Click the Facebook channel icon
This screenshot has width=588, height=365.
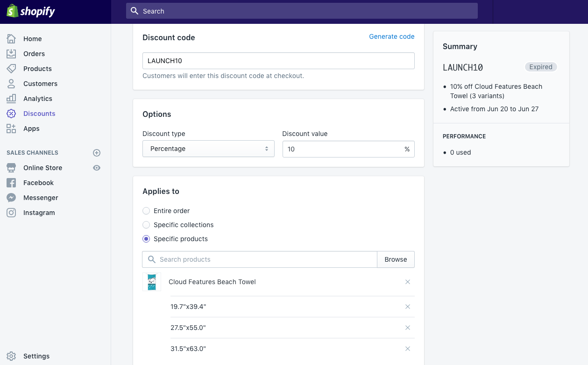pyautogui.click(x=11, y=183)
